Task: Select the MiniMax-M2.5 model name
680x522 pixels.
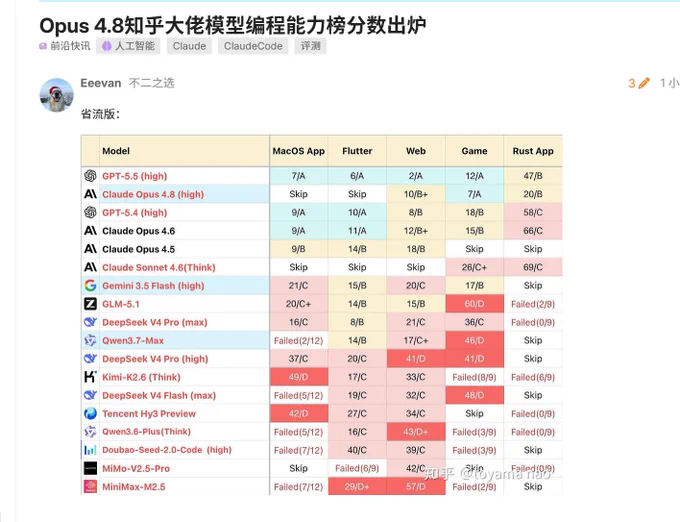Action: pos(134,487)
